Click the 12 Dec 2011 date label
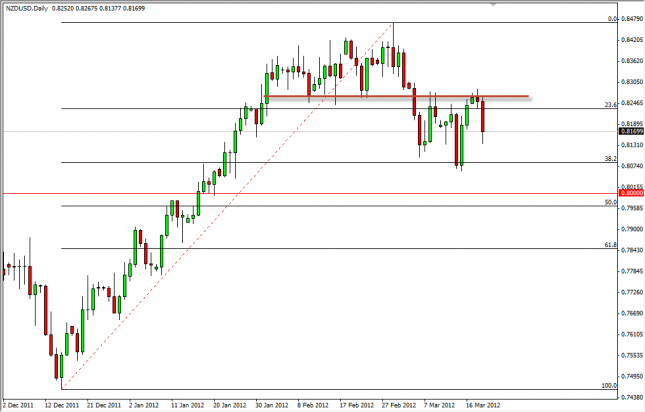This screenshot has height=412, width=645. pyautogui.click(x=62, y=405)
